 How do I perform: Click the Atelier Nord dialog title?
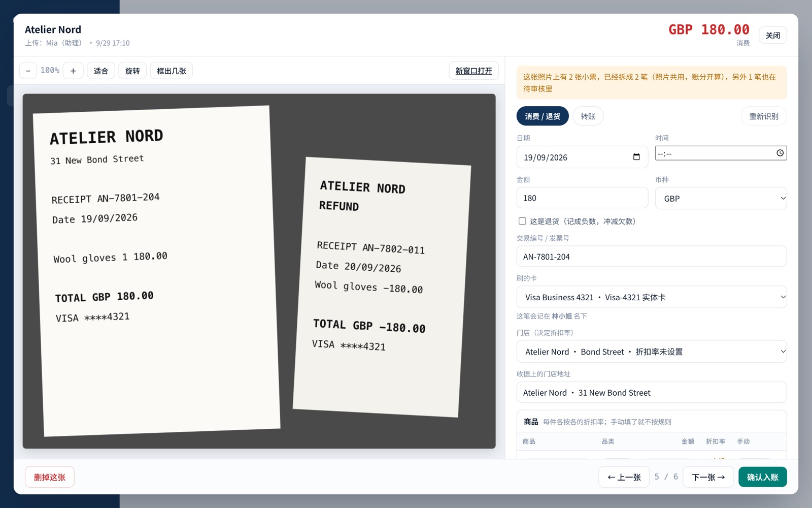[x=53, y=29]
